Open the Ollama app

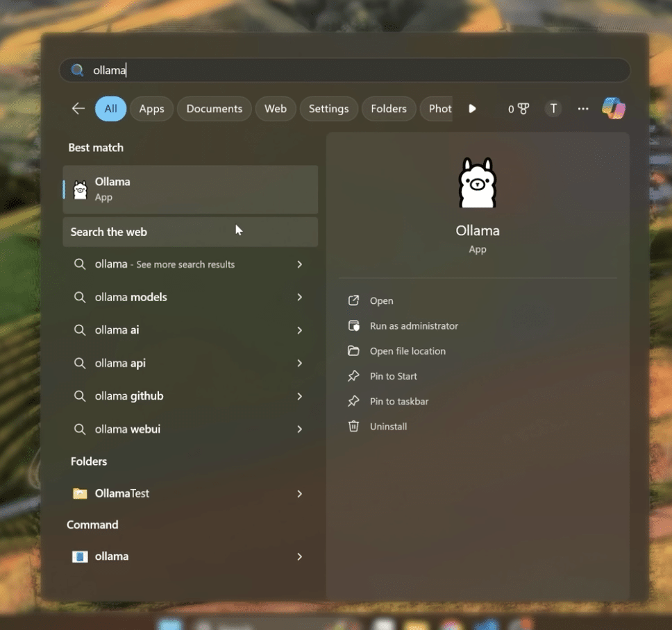tap(381, 300)
